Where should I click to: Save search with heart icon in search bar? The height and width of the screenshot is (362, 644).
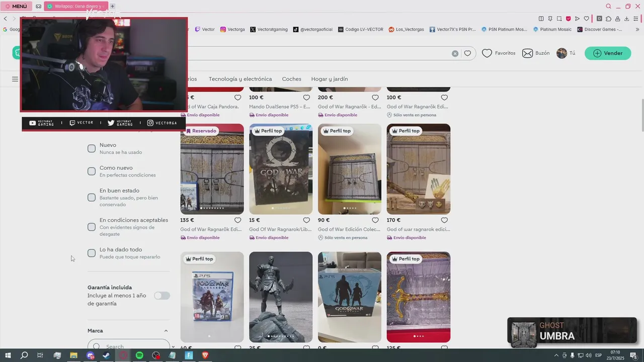(x=467, y=53)
